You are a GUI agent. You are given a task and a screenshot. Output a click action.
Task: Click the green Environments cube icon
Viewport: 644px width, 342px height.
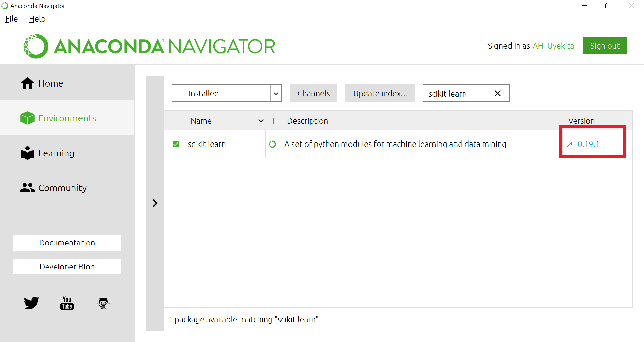[x=28, y=118]
